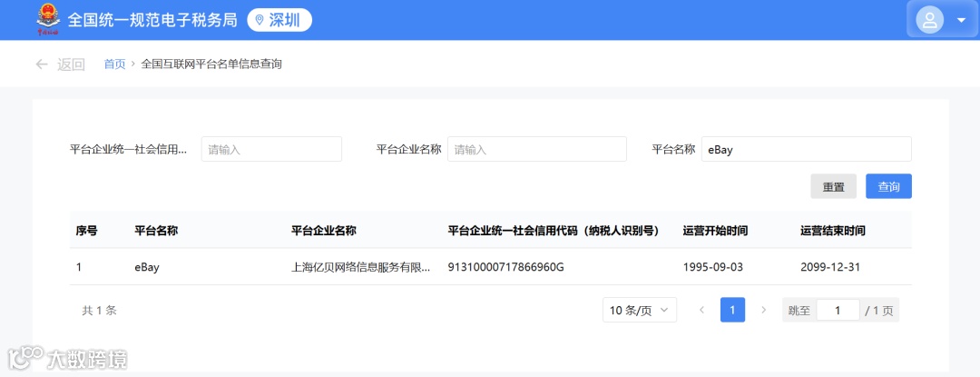This screenshot has width=980, height=377.
Task: Click the eBay cell in table row
Action: coord(147,267)
